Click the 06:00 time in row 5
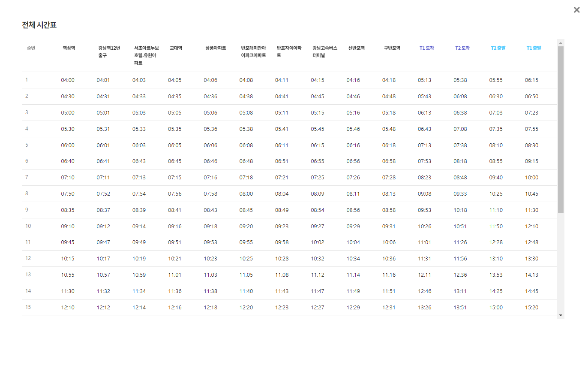The image size is (588, 378). click(x=68, y=145)
